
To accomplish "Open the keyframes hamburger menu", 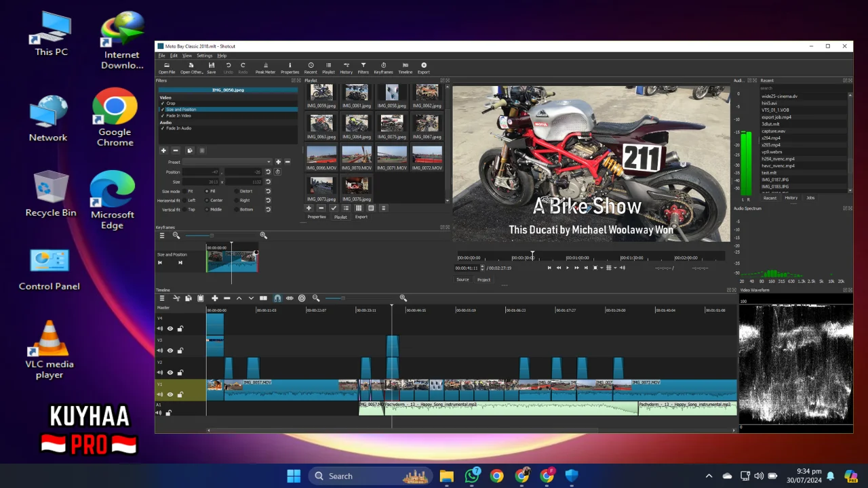I will click(162, 235).
